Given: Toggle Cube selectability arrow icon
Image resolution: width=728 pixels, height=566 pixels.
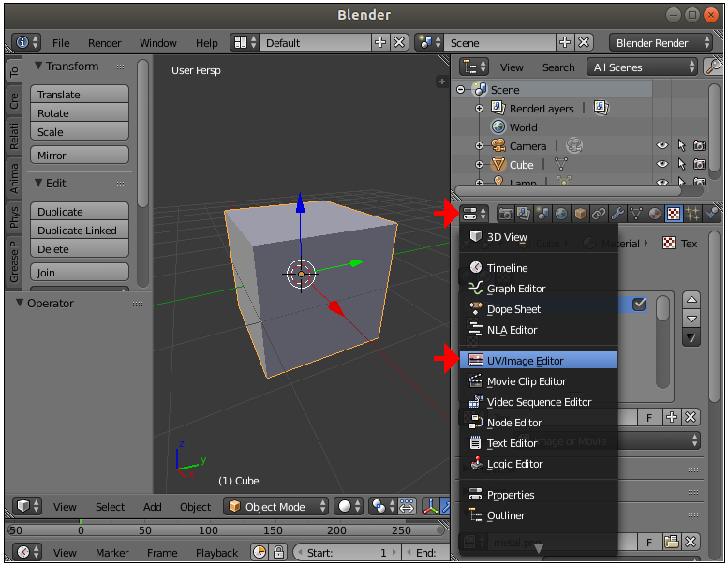Looking at the screenshot, I should (681, 164).
